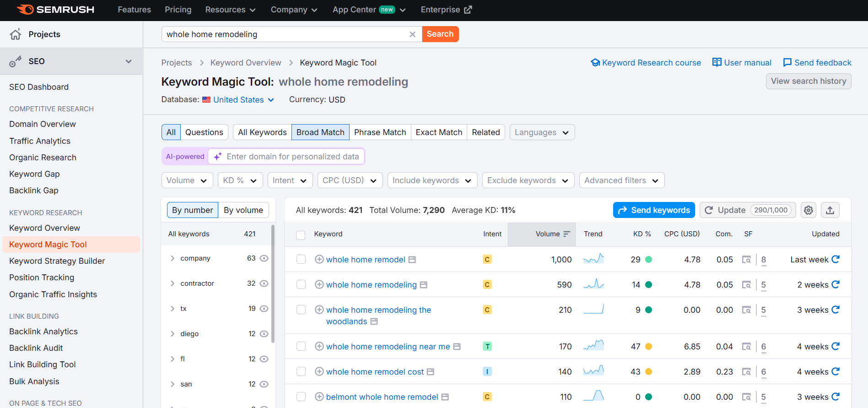Check whole home remodeling the woodlands row
Viewport: 868px width, 408px height.
[301, 310]
